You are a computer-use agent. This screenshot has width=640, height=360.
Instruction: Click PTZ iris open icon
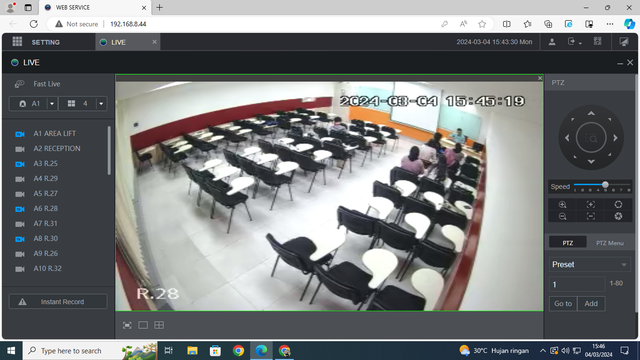(618, 204)
